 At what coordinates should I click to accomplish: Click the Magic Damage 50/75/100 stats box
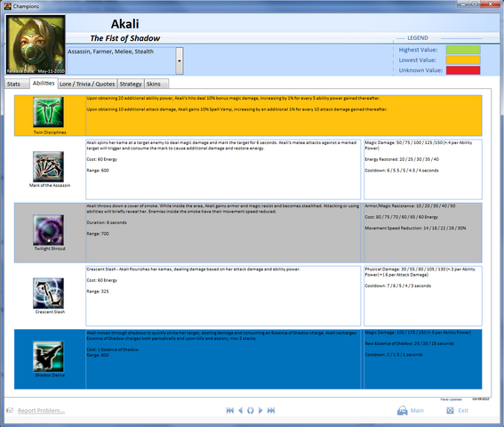(x=423, y=169)
